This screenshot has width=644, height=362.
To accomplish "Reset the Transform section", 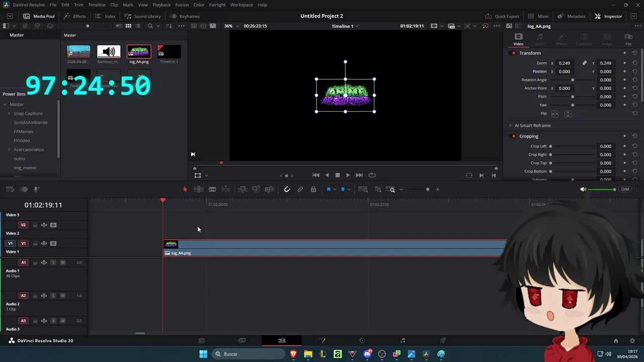I will 635,53.
